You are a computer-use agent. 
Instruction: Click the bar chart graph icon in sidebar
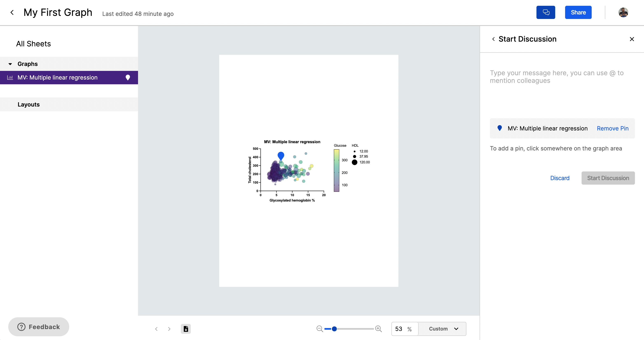coord(10,77)
